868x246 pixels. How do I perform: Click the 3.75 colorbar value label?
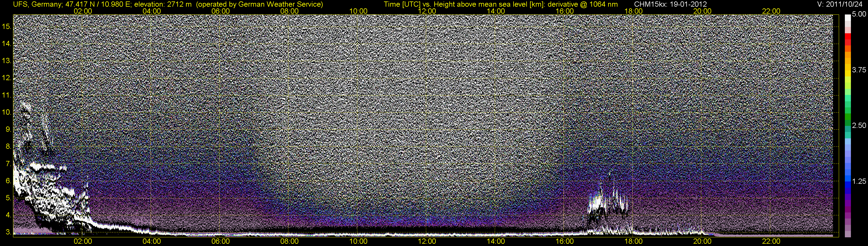(859, 70)
